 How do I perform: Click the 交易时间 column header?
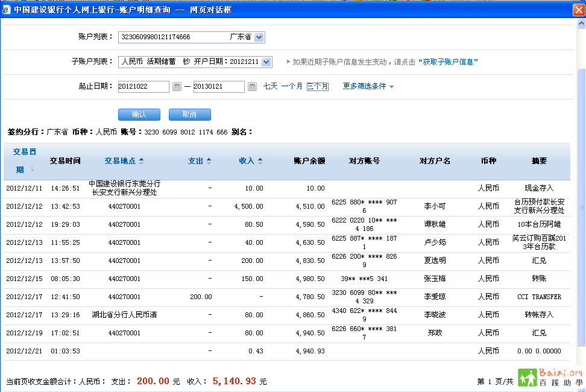(x=65, y=161)
